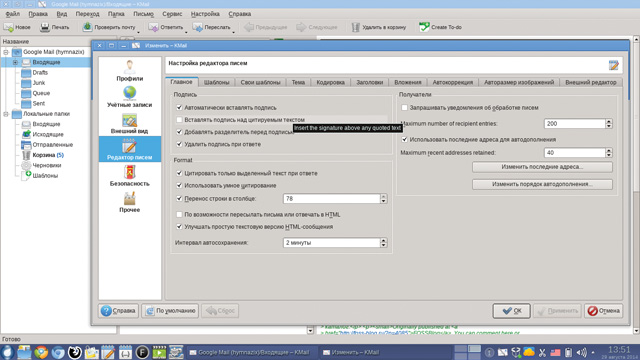Adjust Maximum recent addresses retained spinner

pos(609,153)
